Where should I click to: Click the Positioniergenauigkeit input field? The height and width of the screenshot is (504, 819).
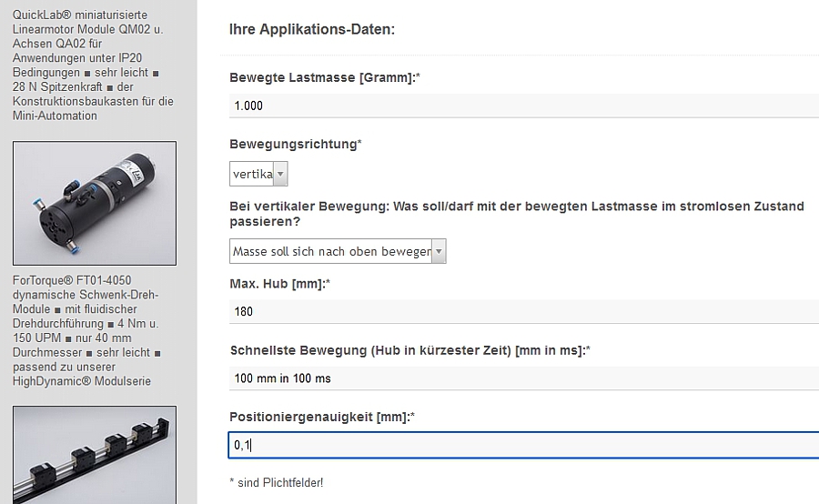(524, 445)
